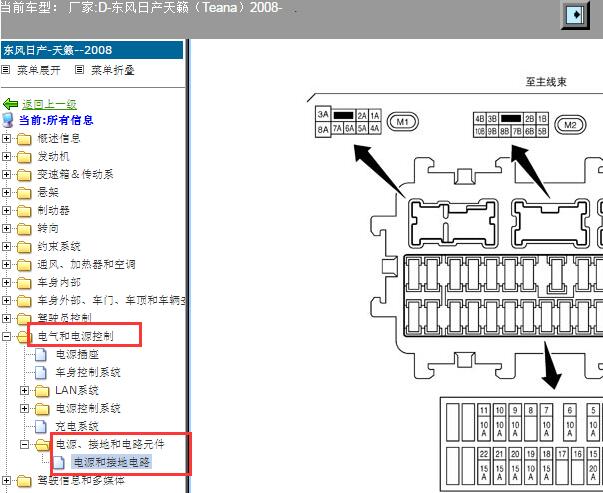Click the 转向 folder icon
Screen dimensions: 603x493
[x=24, y=229]
